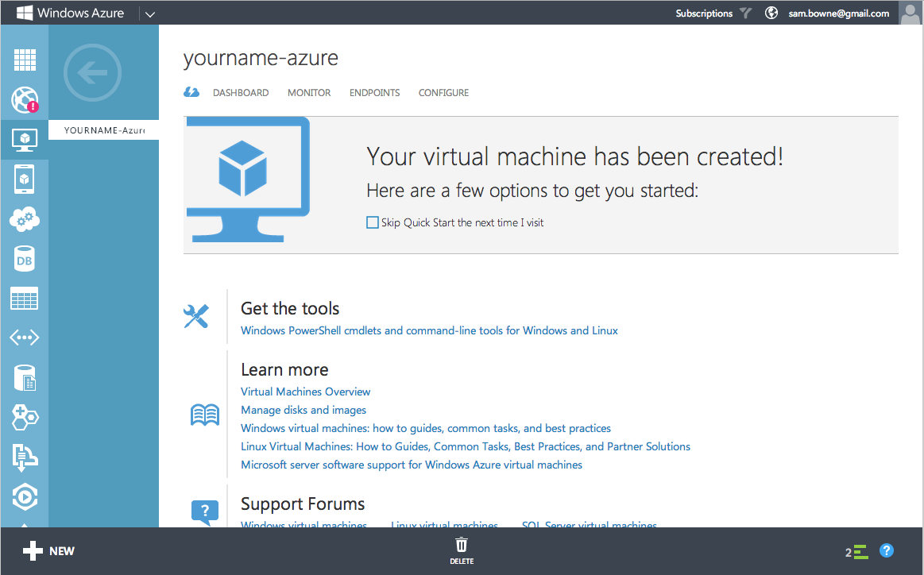Click the yourname-azure page title
This screenshot has height=575, width=924.
261,58
